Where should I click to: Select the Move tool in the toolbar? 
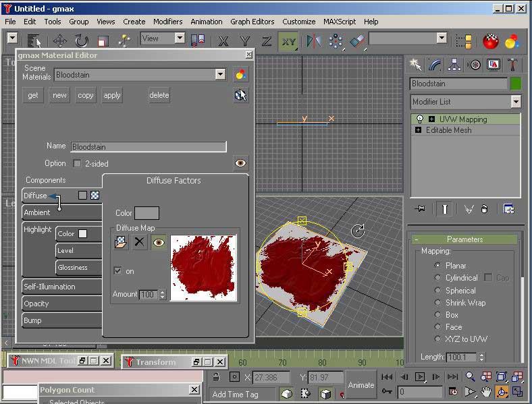pyautogui.click(x=59, y=40)
